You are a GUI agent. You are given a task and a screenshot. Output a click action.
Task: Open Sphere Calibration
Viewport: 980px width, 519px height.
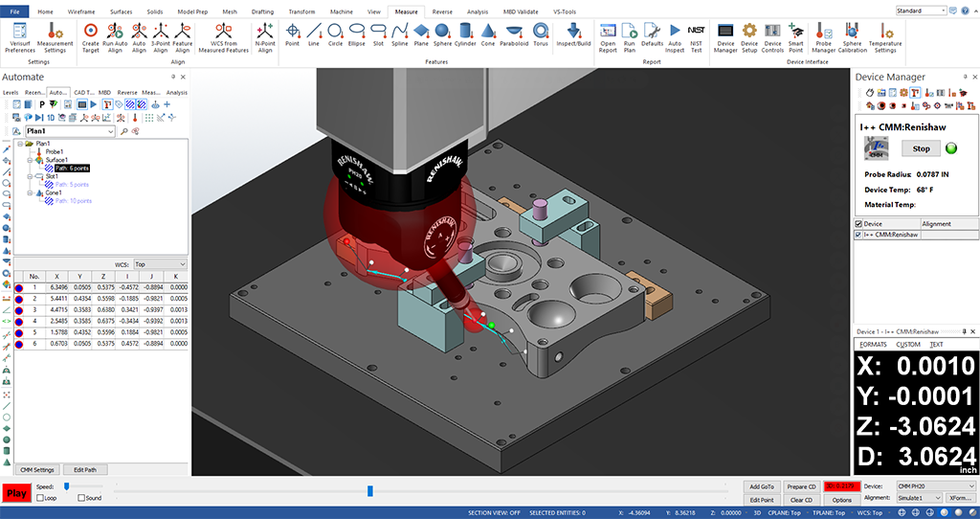[x=853, y=37]
